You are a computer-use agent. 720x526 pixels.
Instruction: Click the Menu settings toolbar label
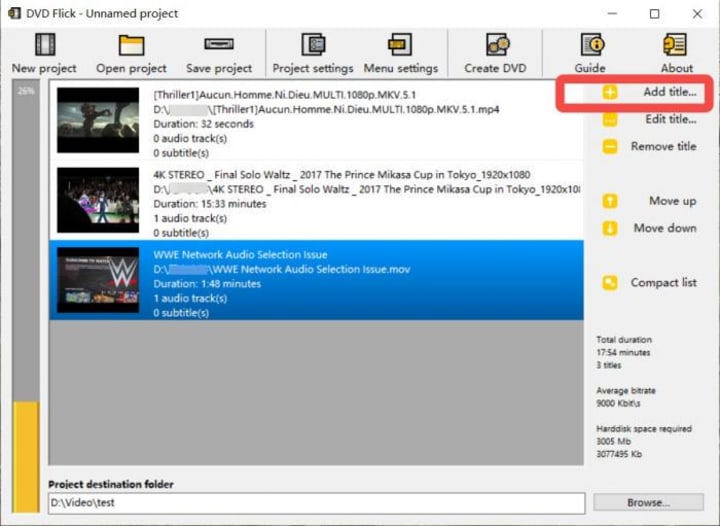tap(401, 68)
